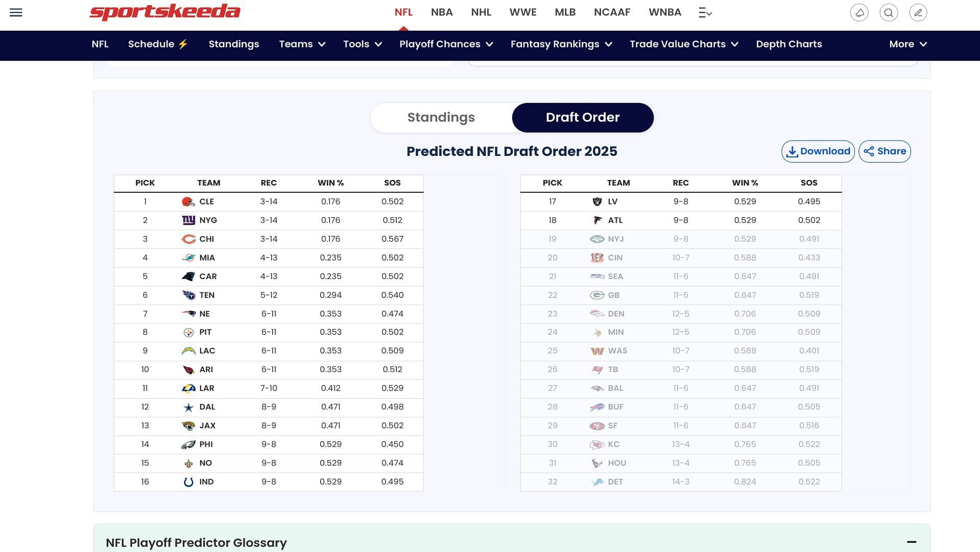
Task: Click the Las Vegas Raiders logo
Action: click(x=596, y=202)
